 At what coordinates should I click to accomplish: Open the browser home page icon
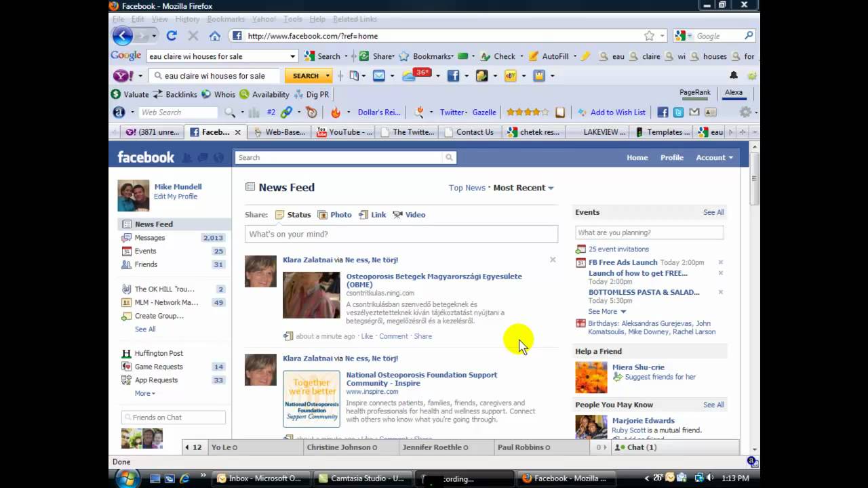click(214, 36)
